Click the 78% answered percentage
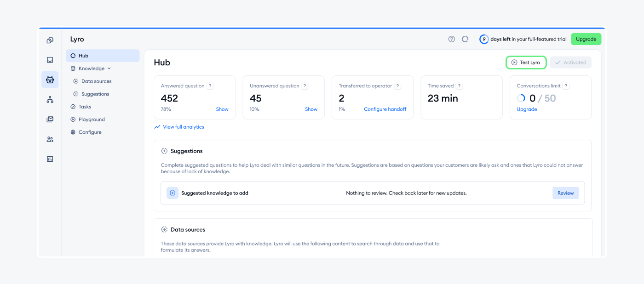The image size is (644, 284). click(x=166, y=109)
